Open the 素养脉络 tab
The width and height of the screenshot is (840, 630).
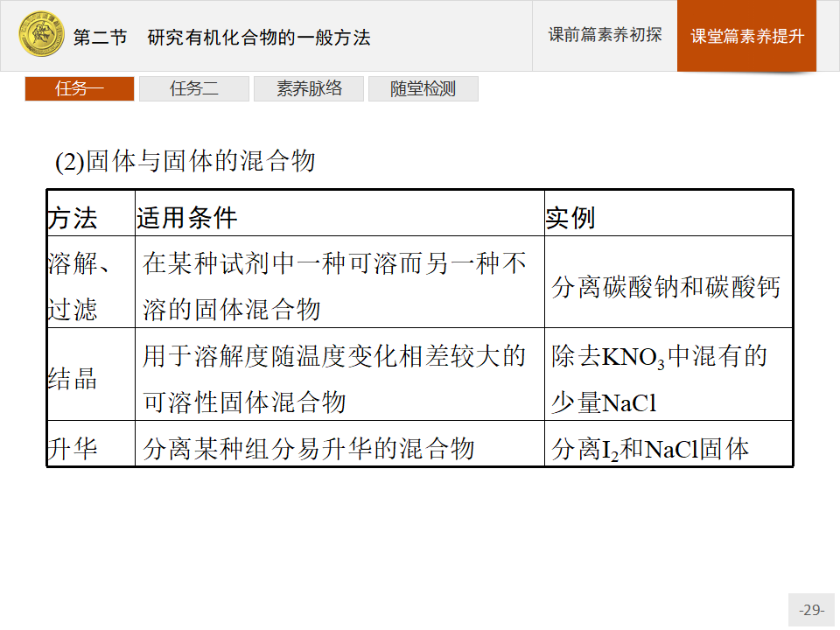(309, 89)
